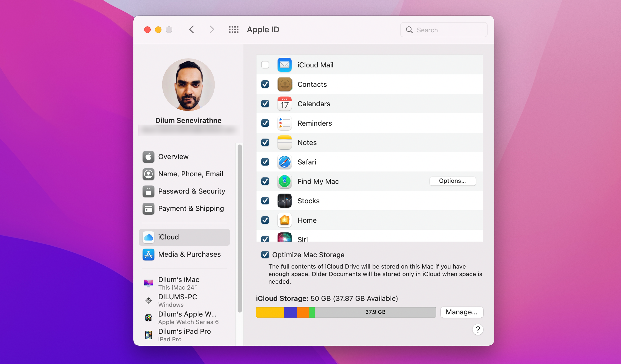The width and height of the screenshot is (621, 364).
Task: Click the Siri app icon
Action: [x=284, y=237]
